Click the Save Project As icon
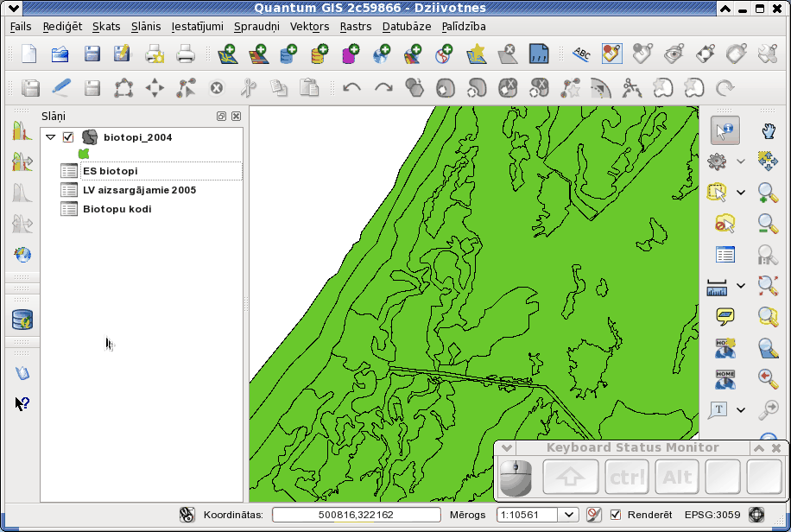 pyautogui.click(x=122, y=54)
